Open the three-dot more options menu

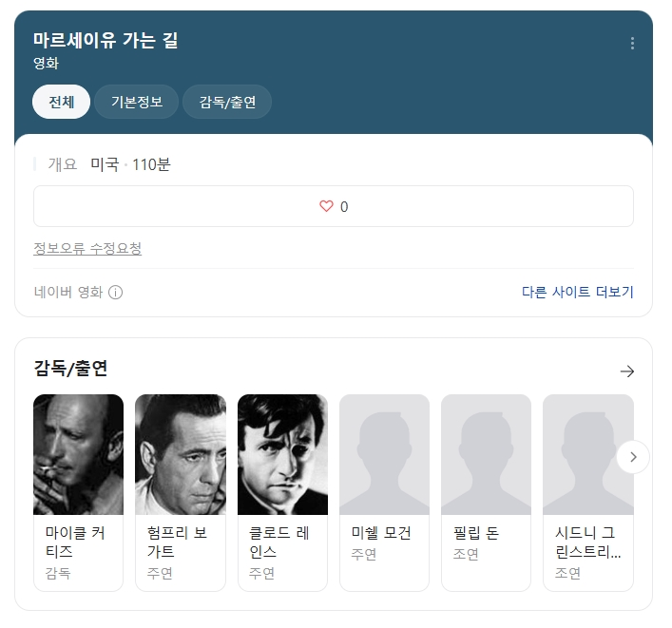(x=632, y=44)
